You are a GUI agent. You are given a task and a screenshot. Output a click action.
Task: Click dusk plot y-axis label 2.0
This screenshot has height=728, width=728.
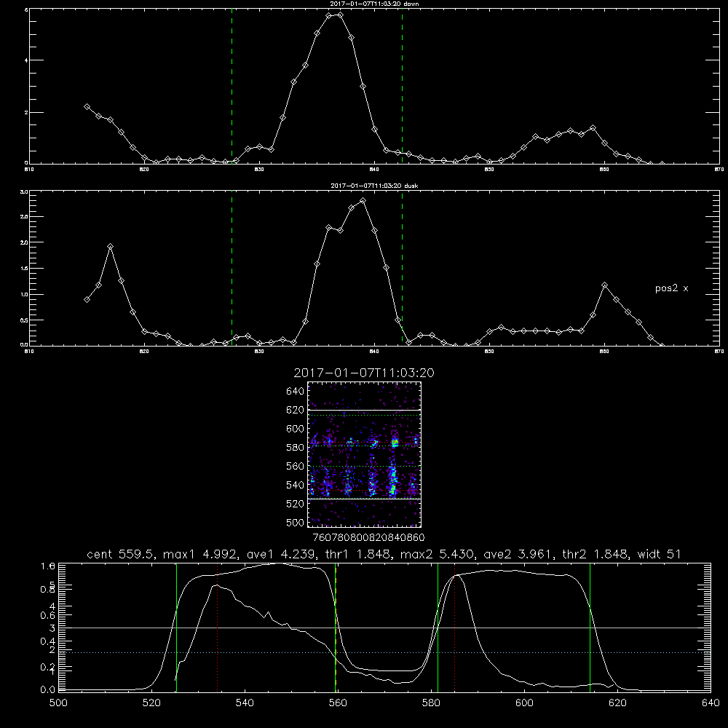(x=24, y=242)
